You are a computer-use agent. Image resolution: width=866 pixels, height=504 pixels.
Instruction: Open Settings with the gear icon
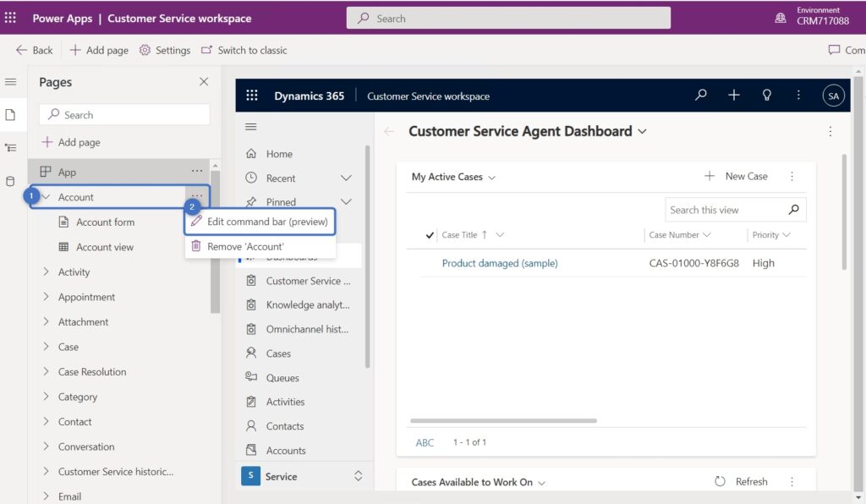[x=165, y=50]
